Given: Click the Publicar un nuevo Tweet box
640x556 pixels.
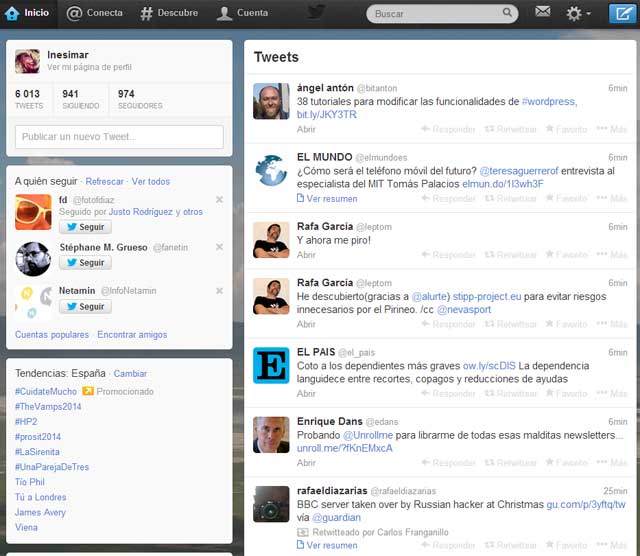Looking at the screenshot, I should coord(119,137).
